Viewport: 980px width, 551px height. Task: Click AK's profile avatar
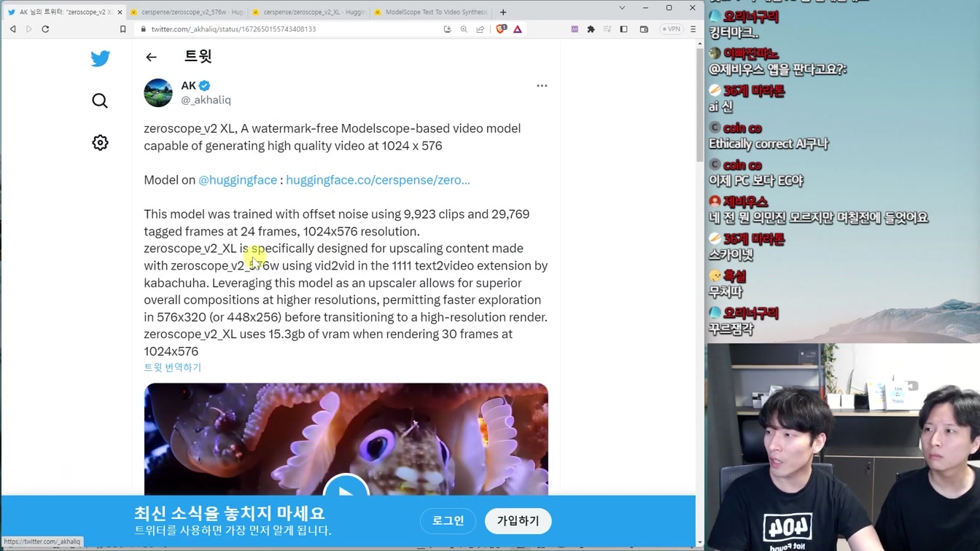pyautogui.click(x=158, y=93)
